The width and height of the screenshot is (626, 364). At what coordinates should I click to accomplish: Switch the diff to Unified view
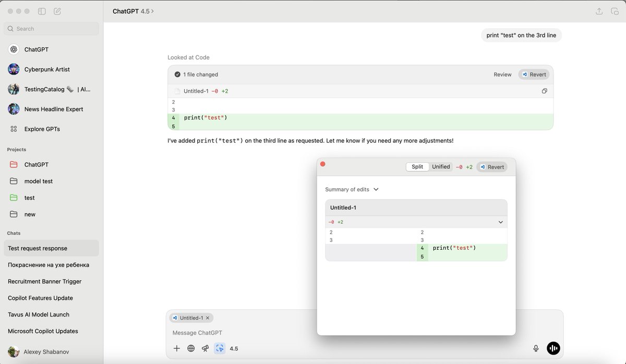click(441, 167)
